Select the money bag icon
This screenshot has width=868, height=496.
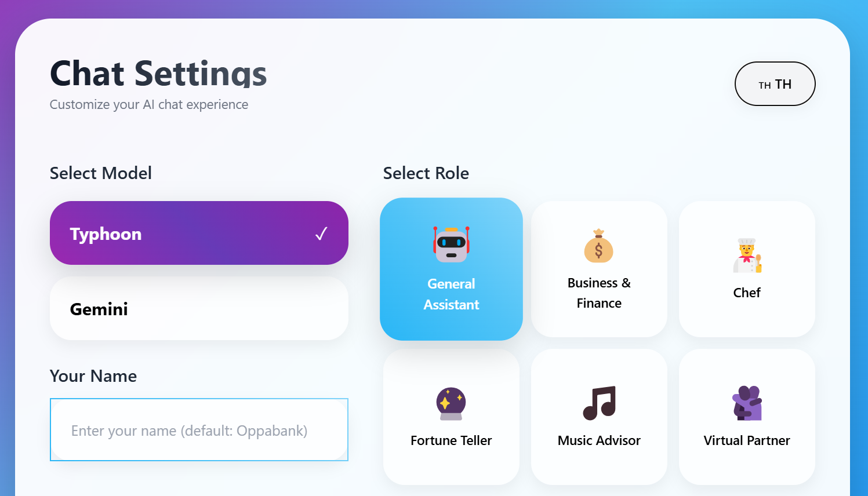click(x=599, y=246)
